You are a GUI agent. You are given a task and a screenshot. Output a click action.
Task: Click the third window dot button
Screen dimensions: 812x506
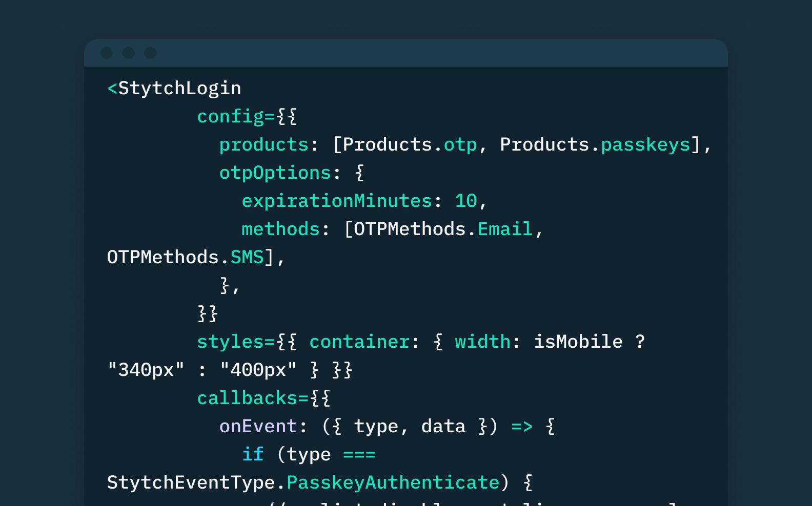(x=151, y=53)
